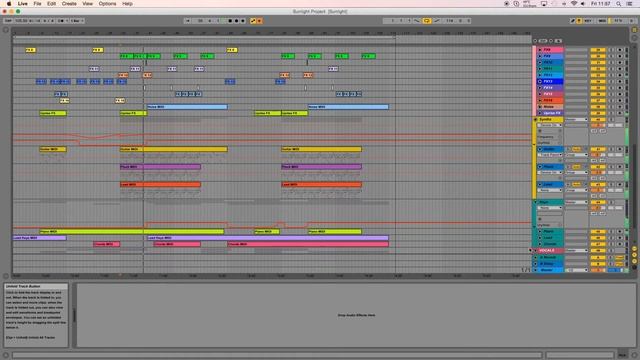Toggle the browser show/hide icon
The width and height of the screenshot is (640, 360).
pos(6,30)
